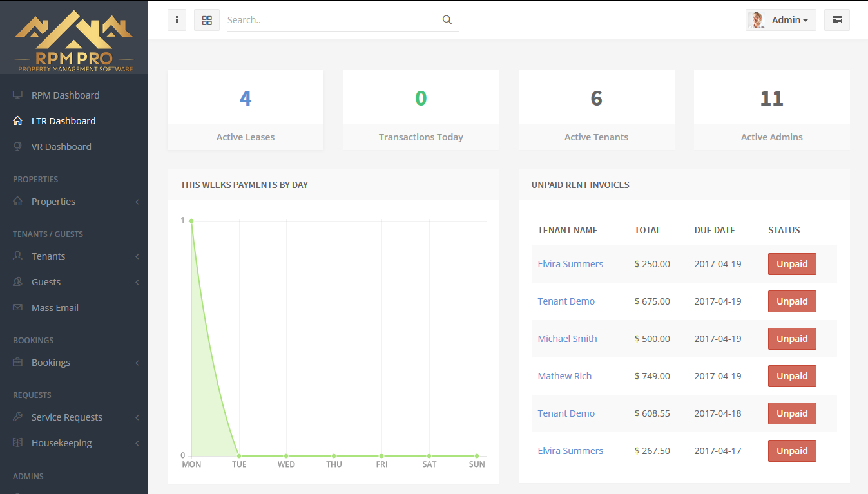868x494 pixels.
Task: Click Unpaid button for Mathew Rich
Action: [x=792, y=376]
